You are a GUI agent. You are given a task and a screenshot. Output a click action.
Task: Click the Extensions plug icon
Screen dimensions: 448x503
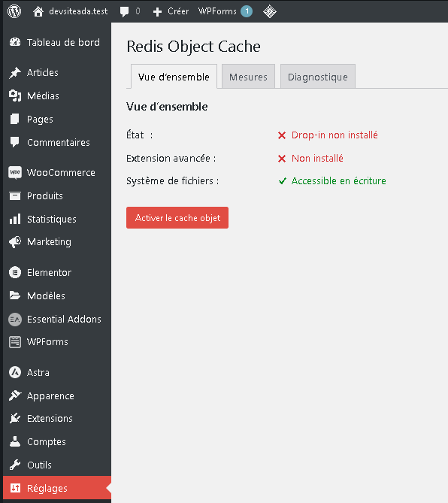[15, 418]
